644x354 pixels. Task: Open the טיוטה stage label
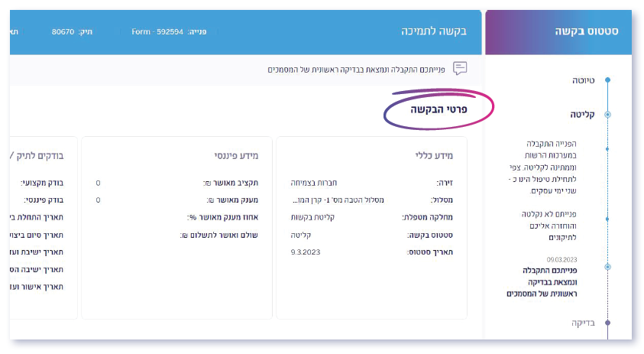[582, 80]
